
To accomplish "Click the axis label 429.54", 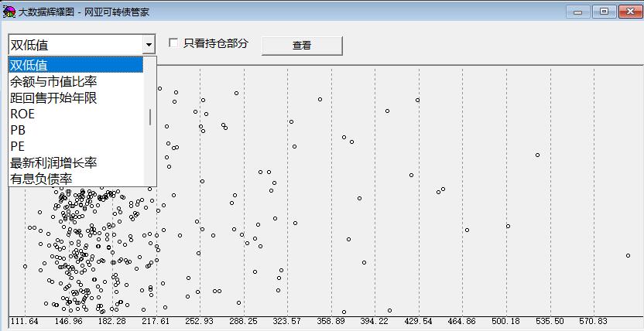I will click(x=419, y=321).
